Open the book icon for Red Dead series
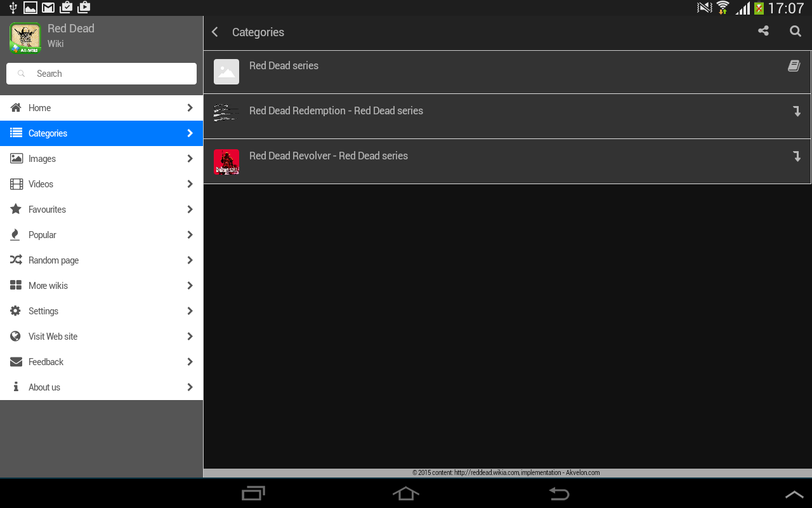812x508 pixels. tap(794, 65)
